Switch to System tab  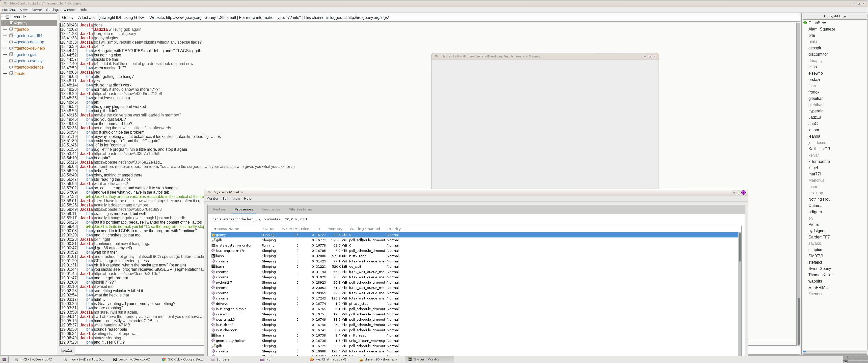click(x=219, y=209)
